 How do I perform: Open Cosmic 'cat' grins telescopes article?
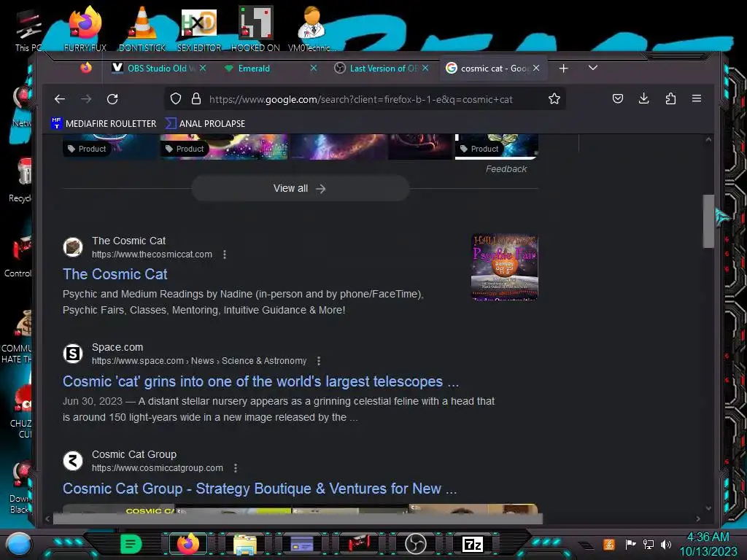260,381
